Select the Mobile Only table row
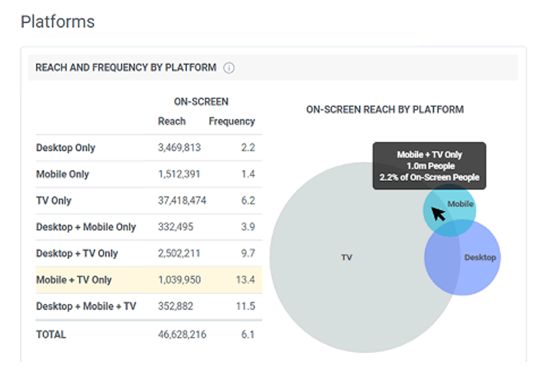The width and height of the screenshot is (546, 392). 147,174
